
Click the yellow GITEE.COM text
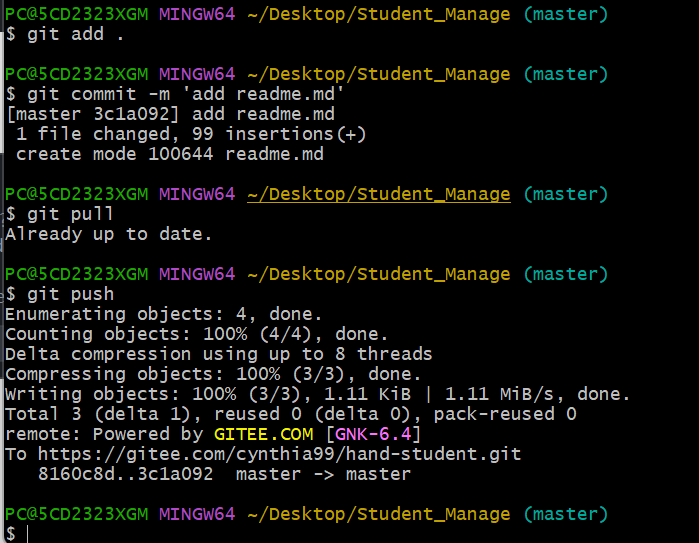pyautogui.click(x=263, y=434)
